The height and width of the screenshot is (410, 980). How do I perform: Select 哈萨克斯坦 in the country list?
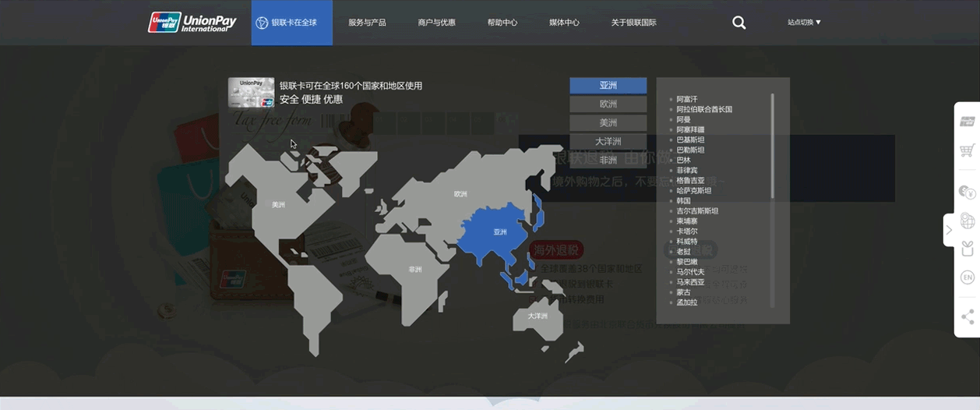tap(693, 190)
